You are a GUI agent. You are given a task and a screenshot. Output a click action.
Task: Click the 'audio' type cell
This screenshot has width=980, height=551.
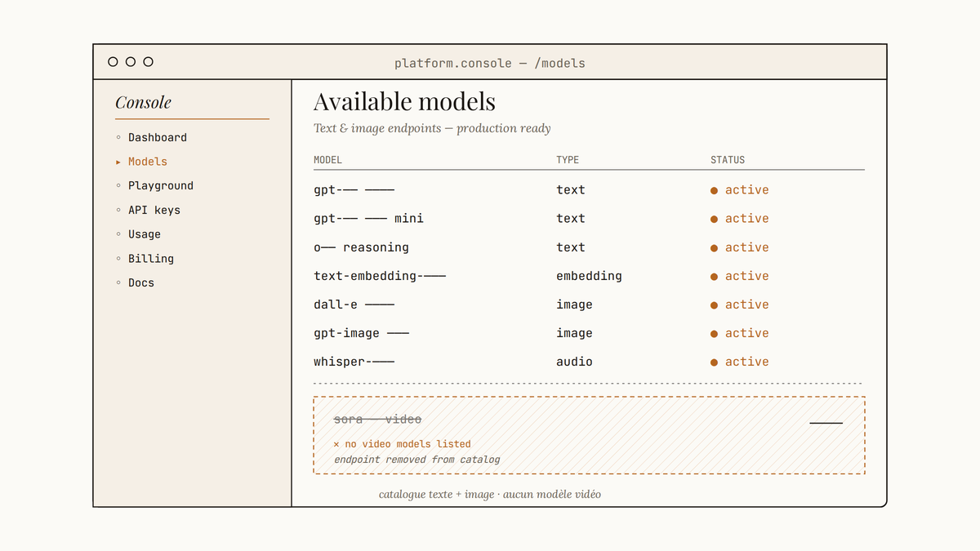[574, 362]
